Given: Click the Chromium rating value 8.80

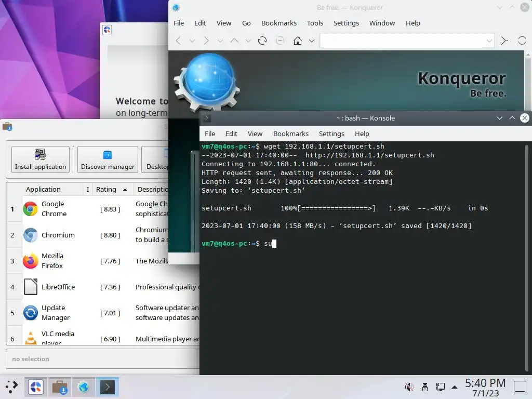Looking at the screenshot, I should coord(110,235).
